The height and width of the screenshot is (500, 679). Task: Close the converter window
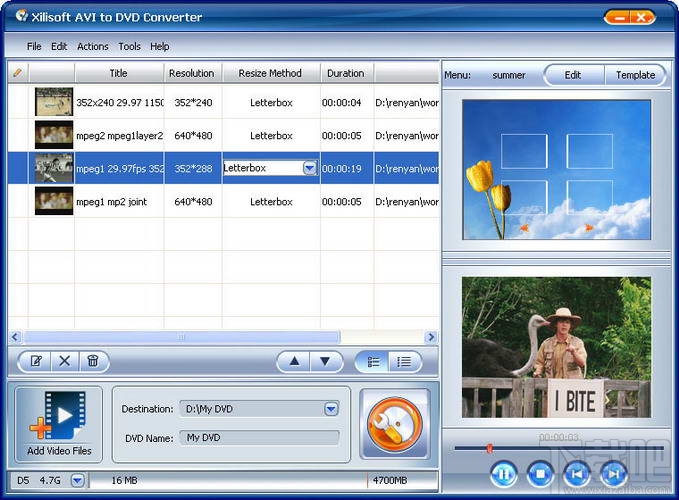(641, 18)
